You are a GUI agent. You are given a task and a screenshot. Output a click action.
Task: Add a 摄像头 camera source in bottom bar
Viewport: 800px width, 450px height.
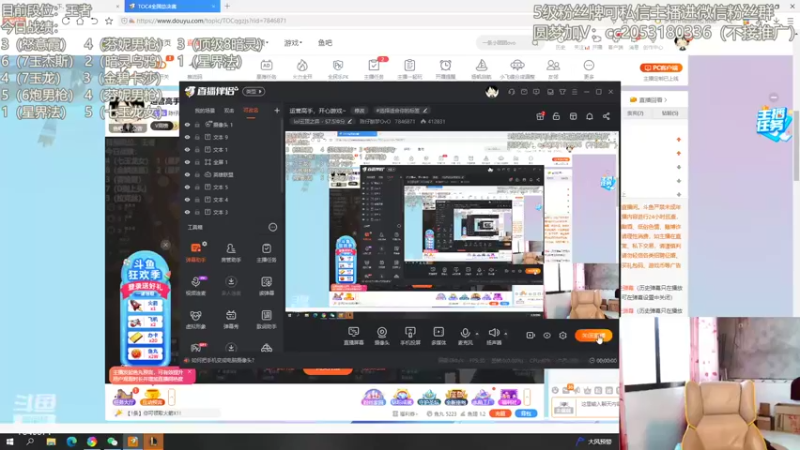(x=382, y=336)
